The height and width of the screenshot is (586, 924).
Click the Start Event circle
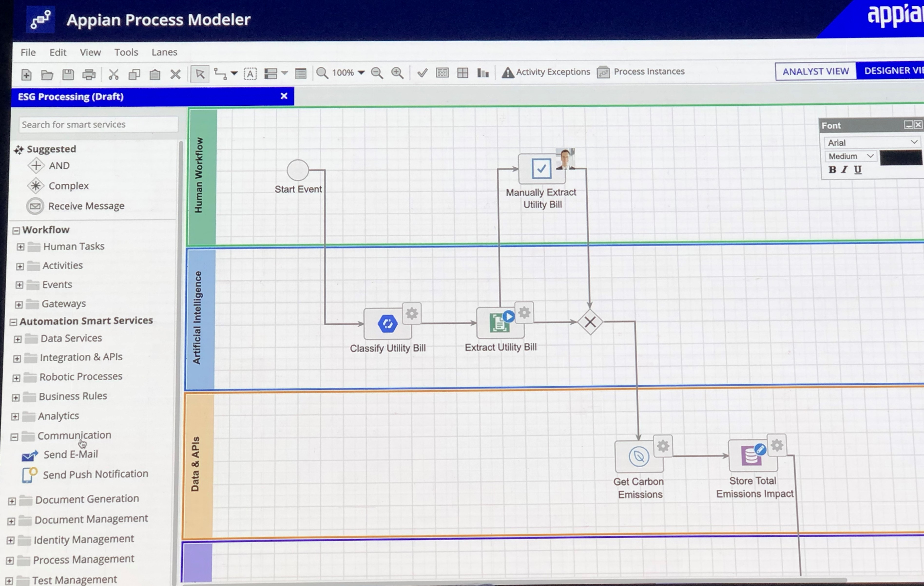(x=298, y=170)
